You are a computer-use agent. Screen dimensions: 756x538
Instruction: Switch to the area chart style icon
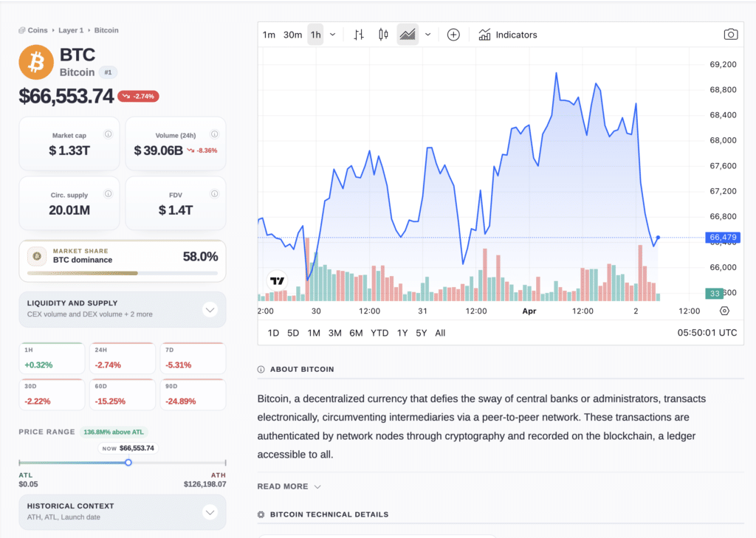(407, 34)
